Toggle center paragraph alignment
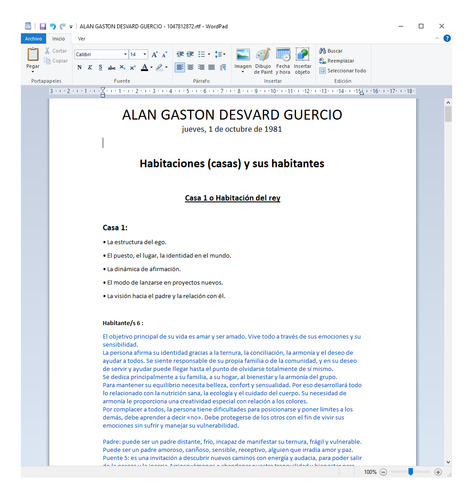This screenshot has width=473, height=500. [190, 67]
